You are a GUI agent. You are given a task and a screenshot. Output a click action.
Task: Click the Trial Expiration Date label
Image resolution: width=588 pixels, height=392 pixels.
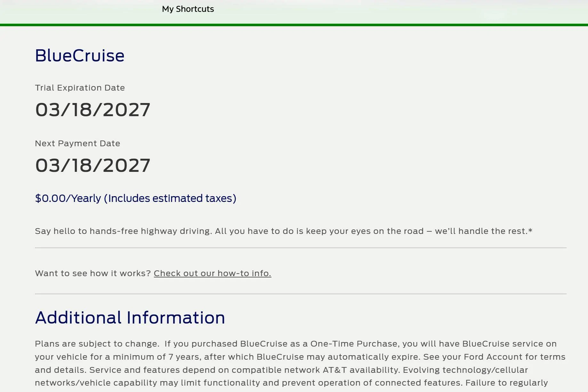80,88
